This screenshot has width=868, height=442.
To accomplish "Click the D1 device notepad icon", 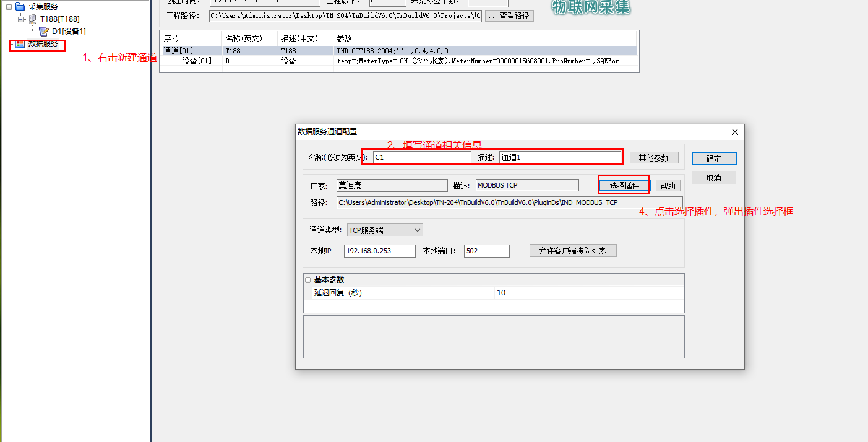I will pos(44,31).
